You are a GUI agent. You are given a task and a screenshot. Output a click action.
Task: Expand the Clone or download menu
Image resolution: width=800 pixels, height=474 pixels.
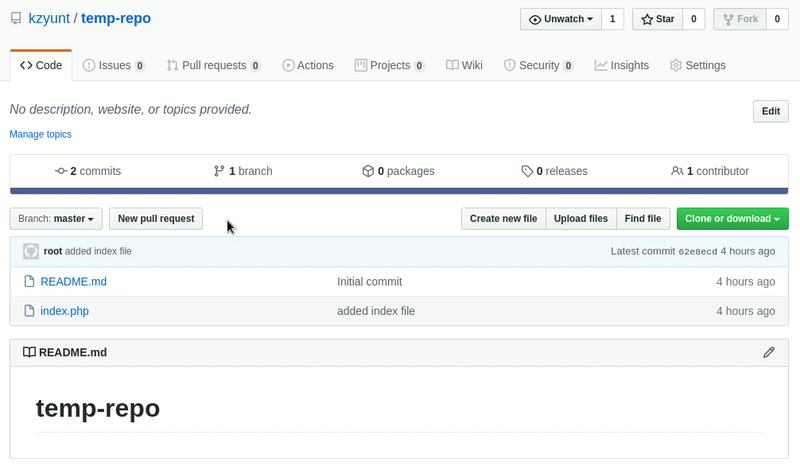click(x=732, y=218)
